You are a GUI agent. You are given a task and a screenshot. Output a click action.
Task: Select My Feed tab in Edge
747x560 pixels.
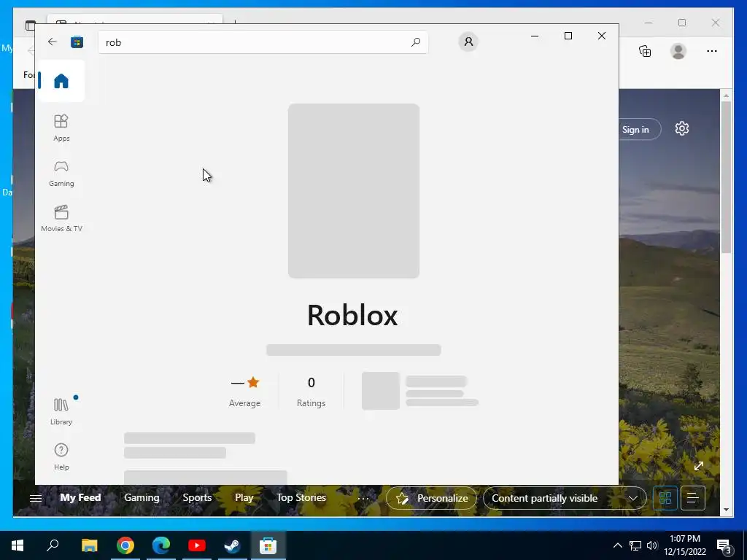(x=80, y=497)
